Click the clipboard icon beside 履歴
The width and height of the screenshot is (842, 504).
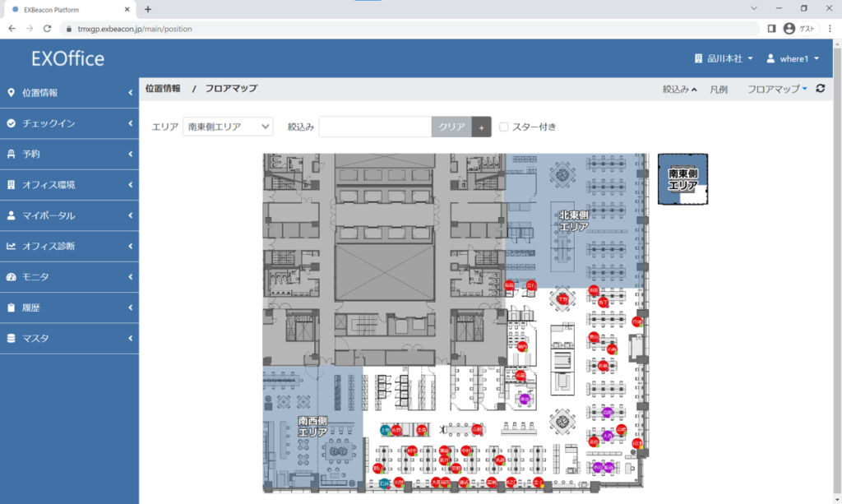point(11,307)
